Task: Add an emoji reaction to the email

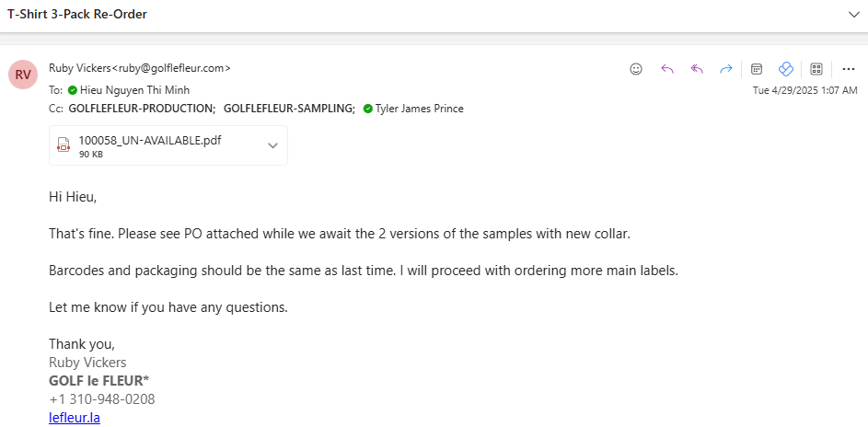Action: (x=636, y=69)
